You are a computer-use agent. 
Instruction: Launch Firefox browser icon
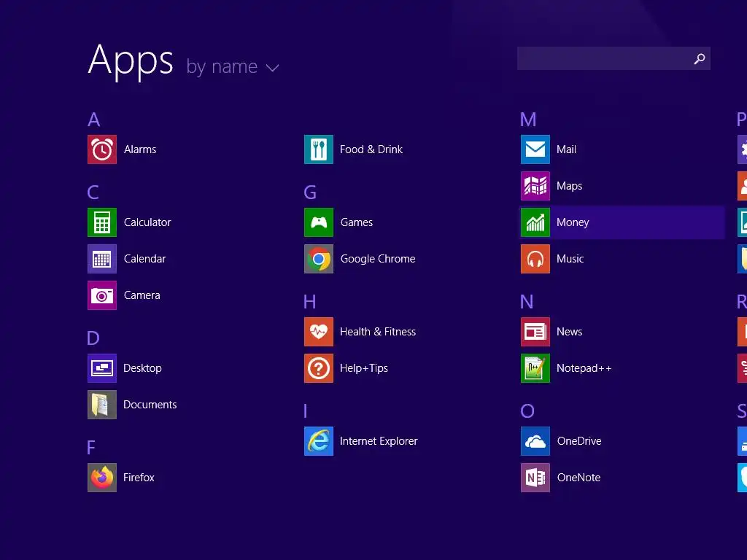click(102, 478)
